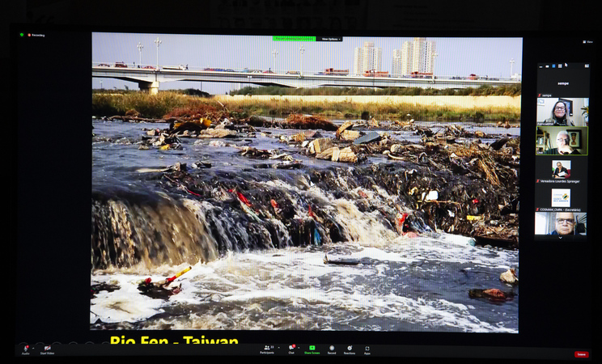Switch video panel to active speaker strip
602x364 pixels.
(x=547, y=66)
